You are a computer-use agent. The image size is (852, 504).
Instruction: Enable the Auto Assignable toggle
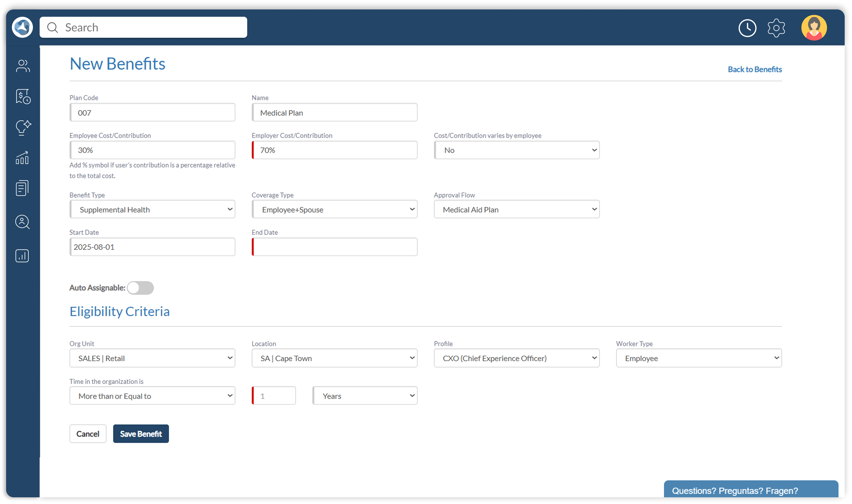coord(140,288)
